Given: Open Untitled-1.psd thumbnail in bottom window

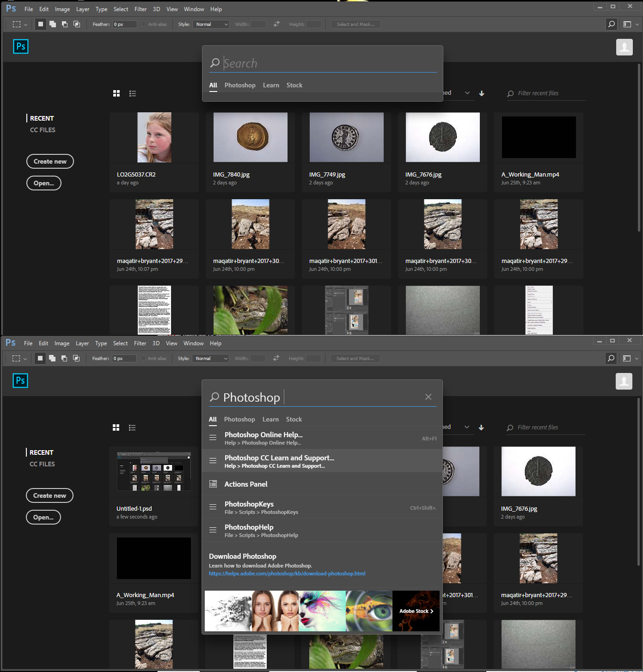Looking at the screenshot, I should [x=154, y=471].
